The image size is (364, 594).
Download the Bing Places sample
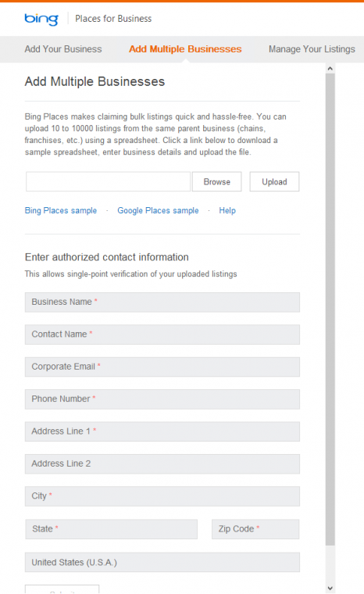[61, 210]
